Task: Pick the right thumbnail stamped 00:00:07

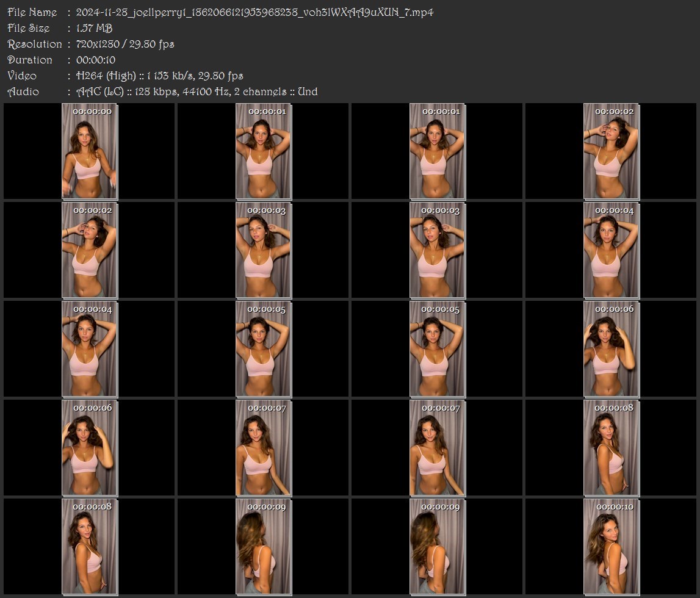Action: (x=438, y=448)
